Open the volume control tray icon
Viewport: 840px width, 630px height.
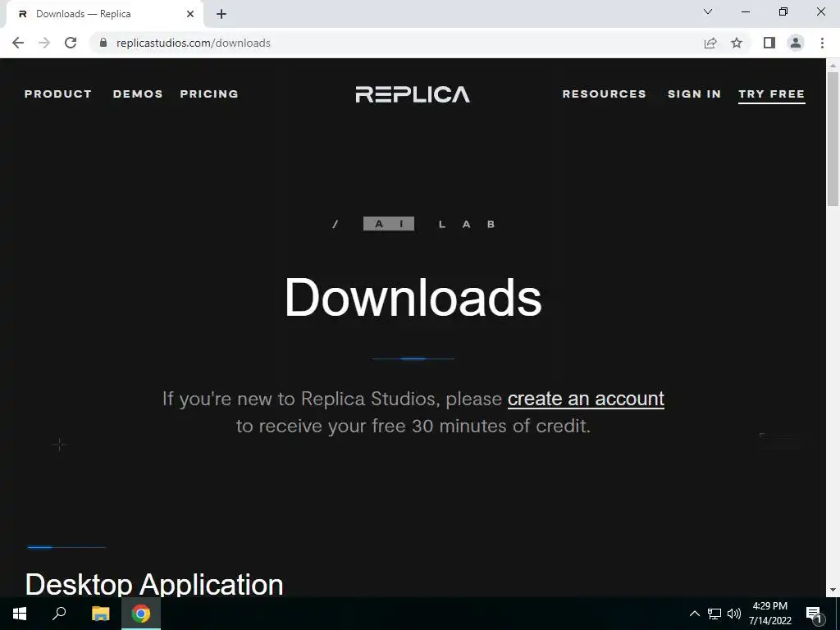pos(734,614)
